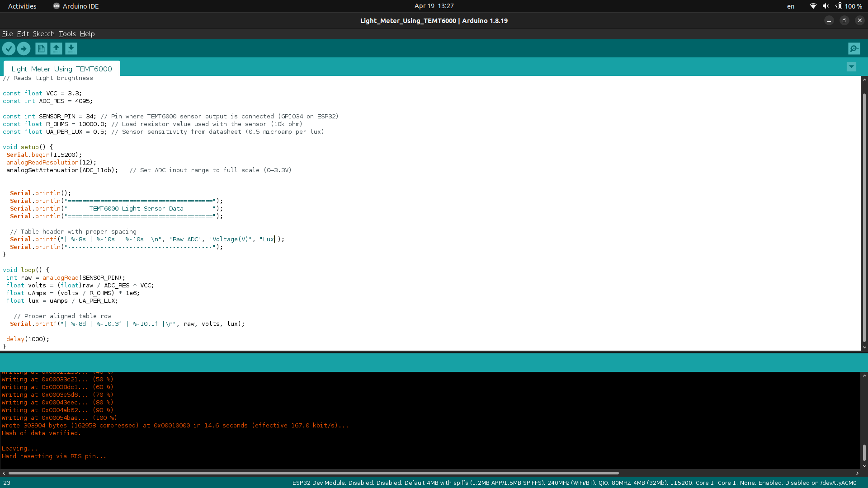Open the clock showing Apr 19 13:27
Image resolution: width=868 pixels, height=488 pixels.
[434, 6]
